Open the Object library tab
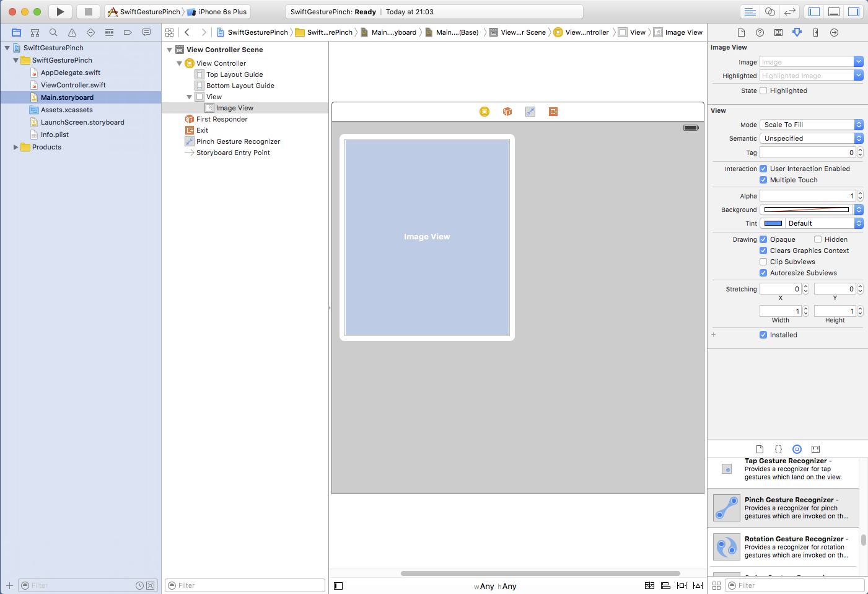 (797, 449)
